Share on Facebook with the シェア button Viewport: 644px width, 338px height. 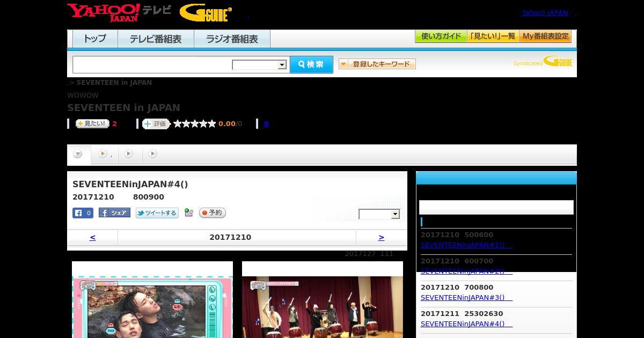coord(114,213)
